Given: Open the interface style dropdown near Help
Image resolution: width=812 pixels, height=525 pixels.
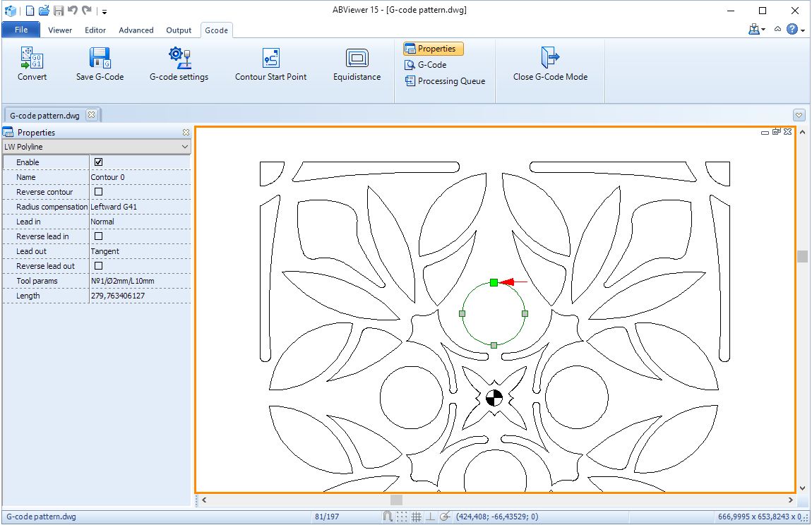Looking at the screenshot, I should pos(757,30).
